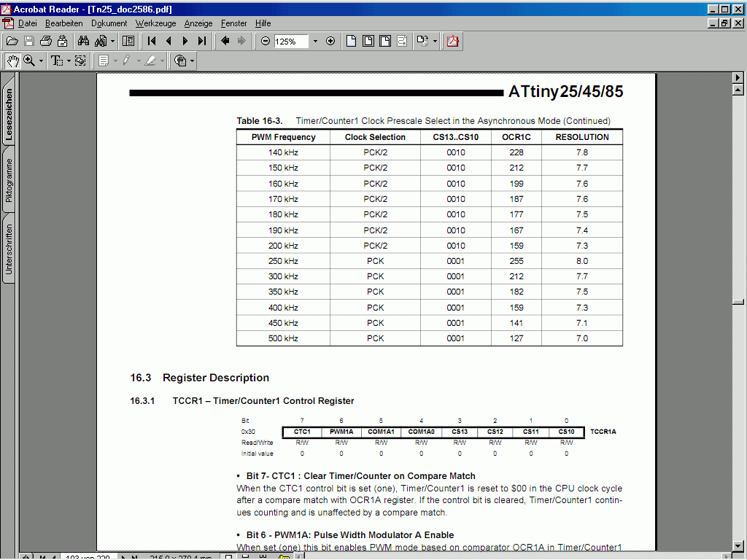Expand the zoom tool dropdown arrow
This screenshot has height=560, width=747.
[x=41, y=61]
